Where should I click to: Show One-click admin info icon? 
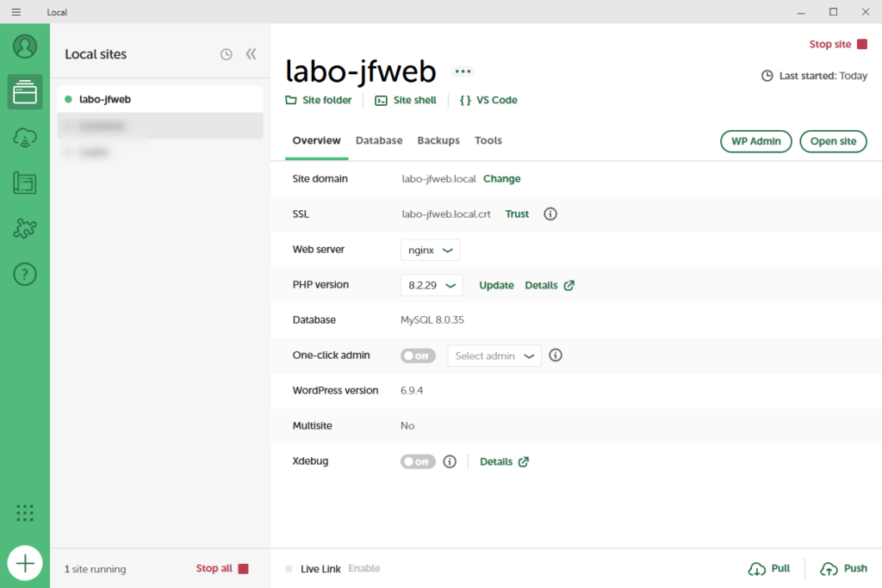556,356
